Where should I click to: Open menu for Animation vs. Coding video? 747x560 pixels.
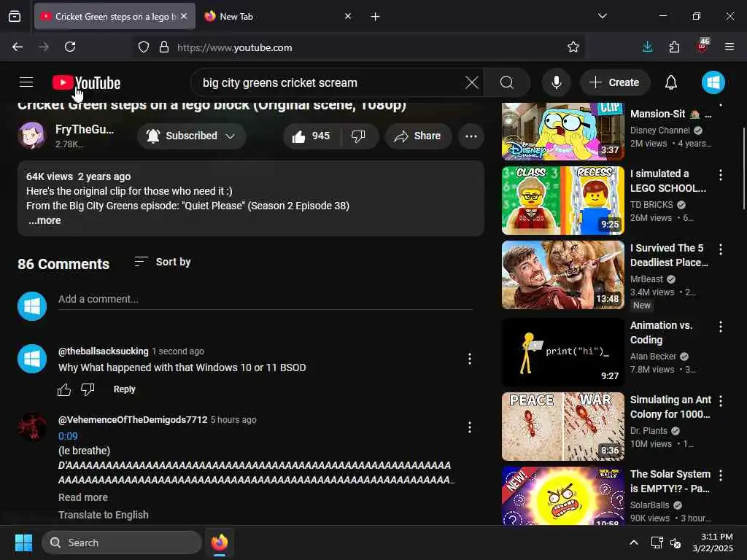[720, 327]
